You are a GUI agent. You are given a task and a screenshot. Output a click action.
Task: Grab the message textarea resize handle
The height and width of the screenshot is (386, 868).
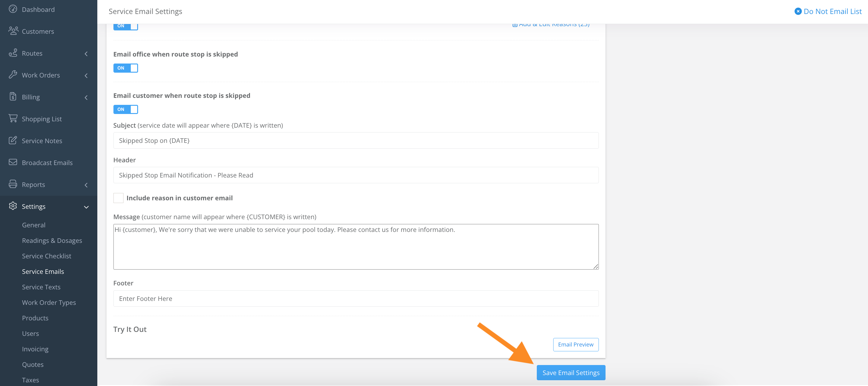click(x=596, y=267)
